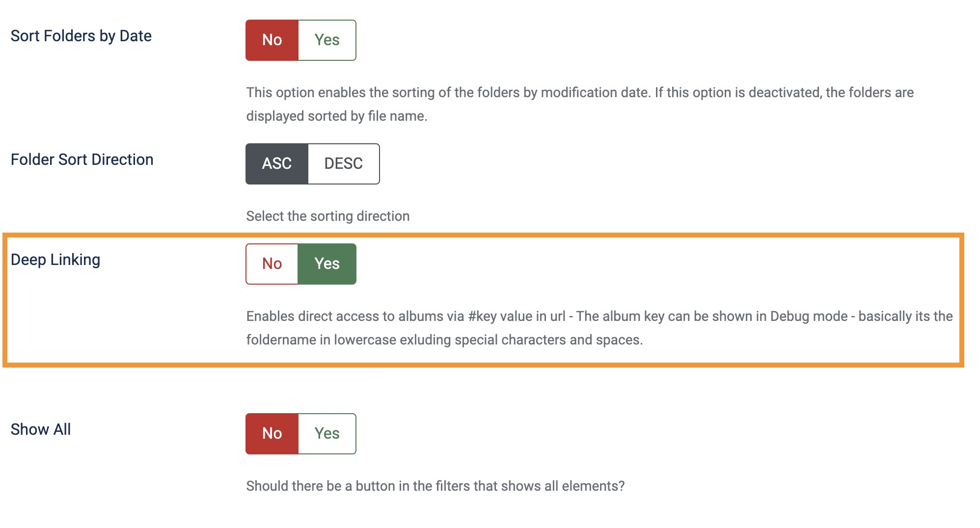Click the Sort Folders by Date label
This screenshot has height=528, width=980.
point(81,36)
